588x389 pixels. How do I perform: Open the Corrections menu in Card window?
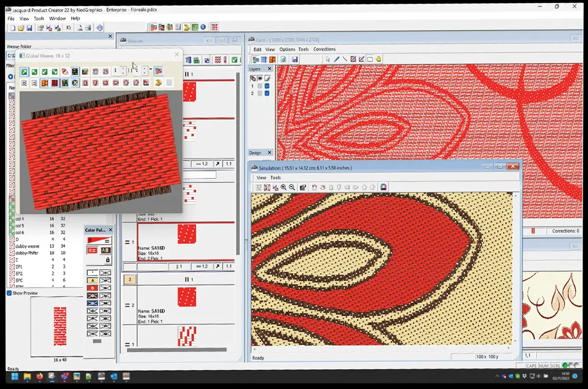click(324, 49)
